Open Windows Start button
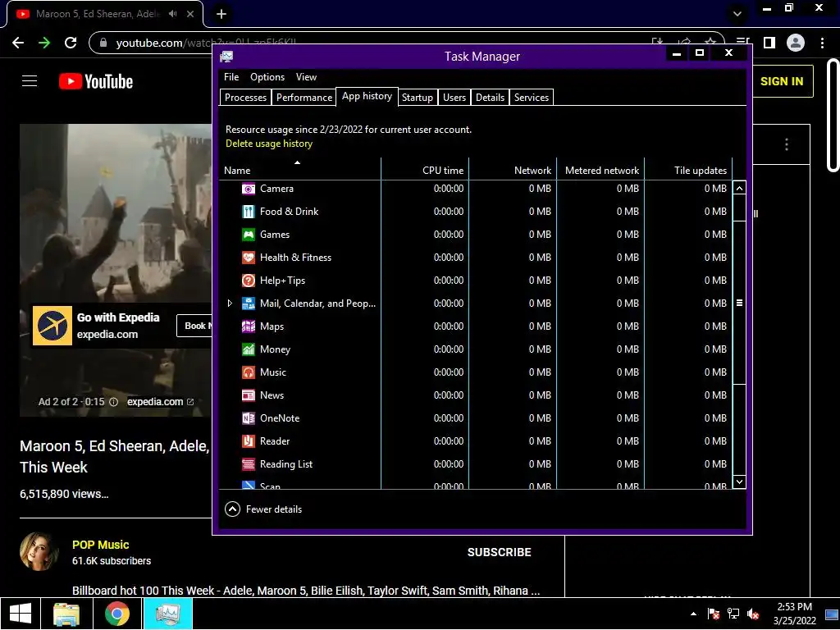 click(21, 614)
